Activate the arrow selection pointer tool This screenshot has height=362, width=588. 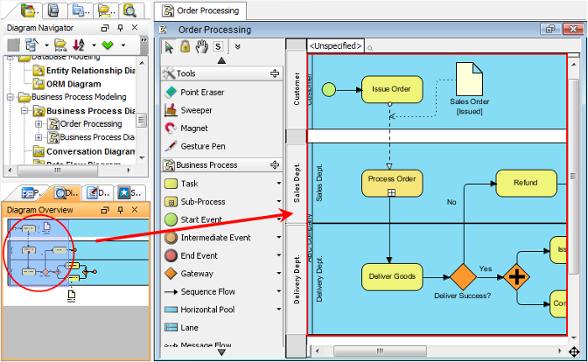(169, 47)
